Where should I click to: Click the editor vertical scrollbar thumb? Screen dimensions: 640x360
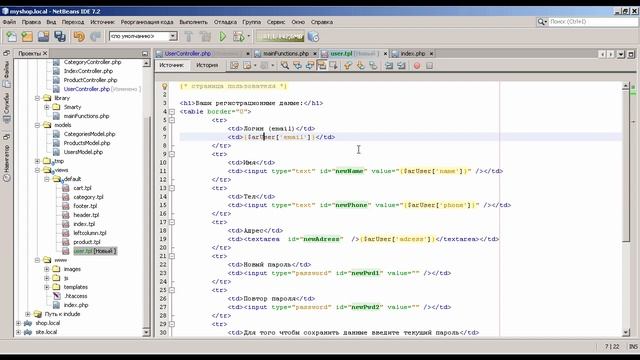tap(625, 167)
